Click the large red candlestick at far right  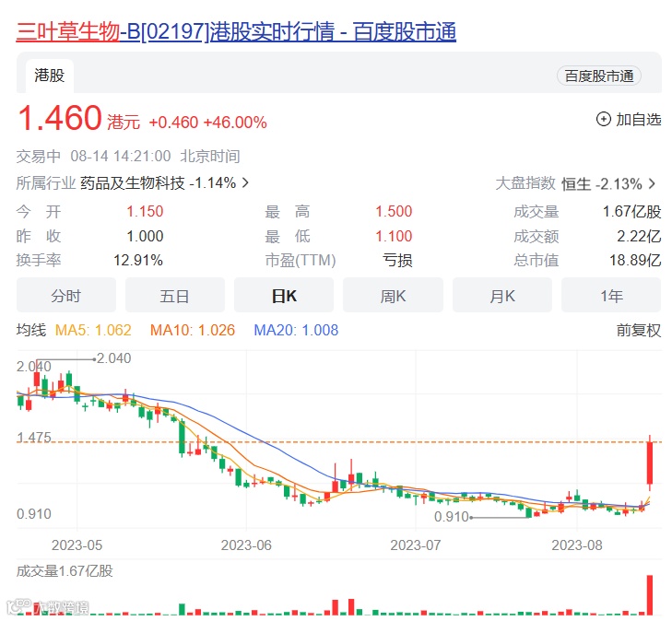650,463
